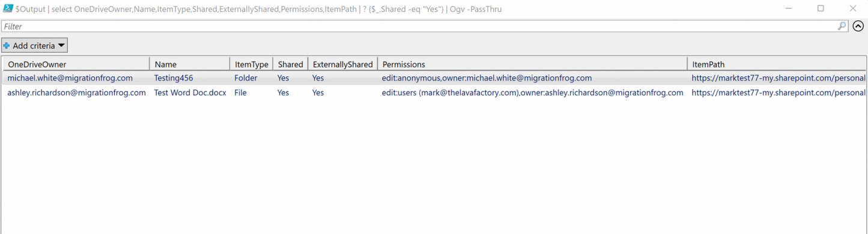868x234 pixels.
Task: Collapse the criteria panel with the chevron button
Action: 858,26
